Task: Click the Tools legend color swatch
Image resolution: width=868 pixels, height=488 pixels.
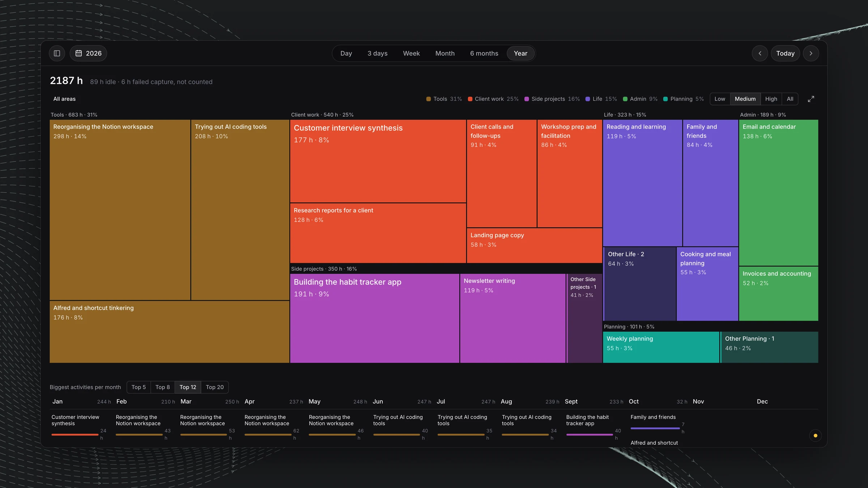Action: [x=429, y=99]
